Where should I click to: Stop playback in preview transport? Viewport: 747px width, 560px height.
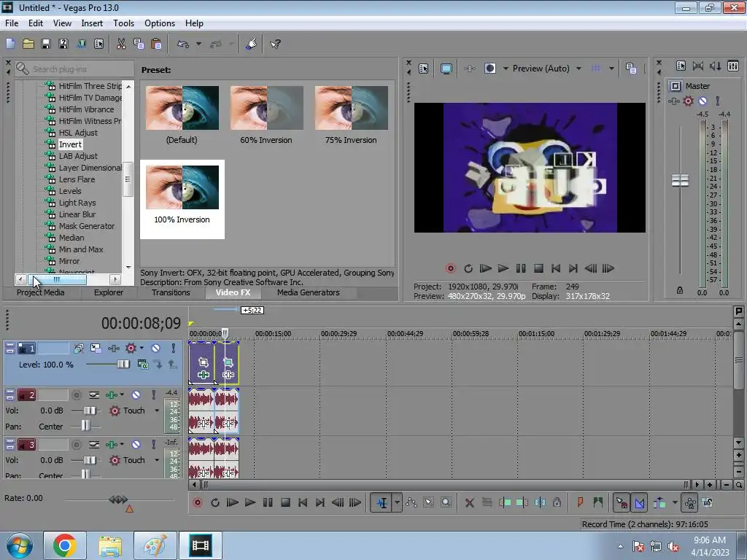(x=538, y=268)
